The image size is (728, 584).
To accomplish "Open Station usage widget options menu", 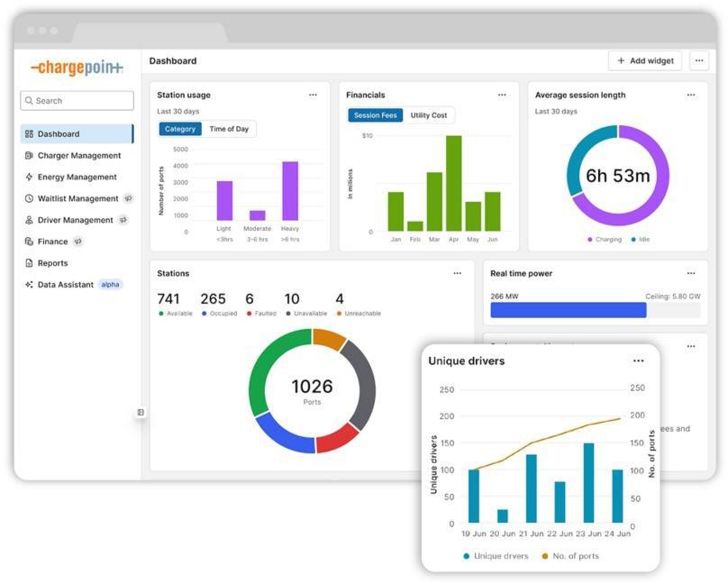I will click(313, 96).
